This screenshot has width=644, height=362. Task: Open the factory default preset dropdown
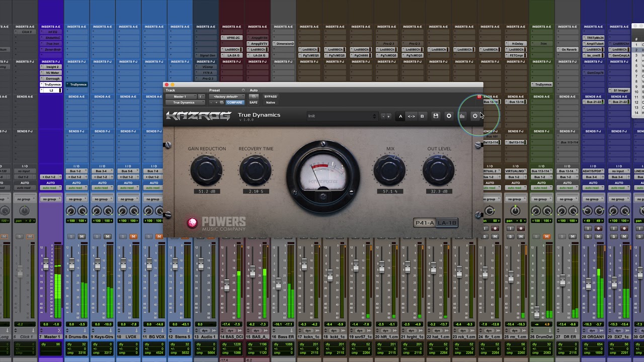pos(226,97)
